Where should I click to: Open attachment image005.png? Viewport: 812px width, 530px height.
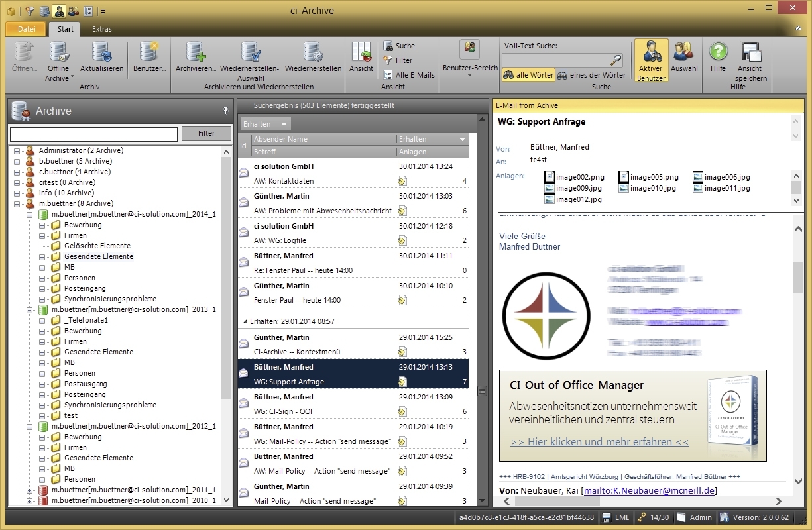(x=648, y=177)
